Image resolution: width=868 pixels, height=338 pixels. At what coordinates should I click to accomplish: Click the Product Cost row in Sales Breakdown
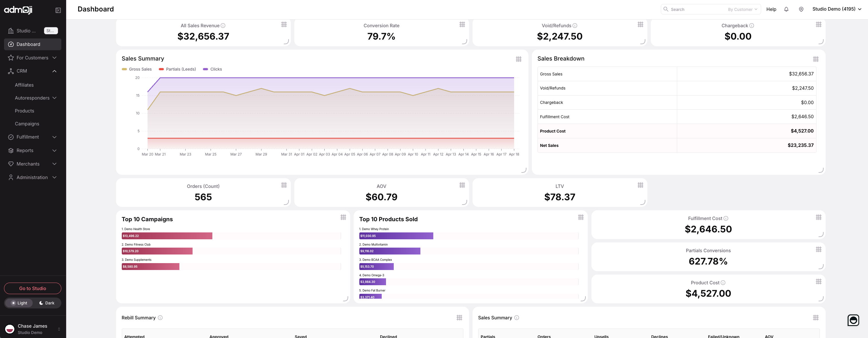(677, 131)
